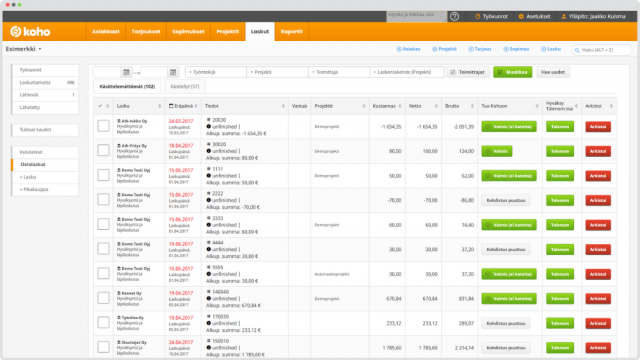Image resolution: width=640 pixels, height=360 pixels.
Task: Open the Toimittaja filter dropdown
Action: point(339,72)
